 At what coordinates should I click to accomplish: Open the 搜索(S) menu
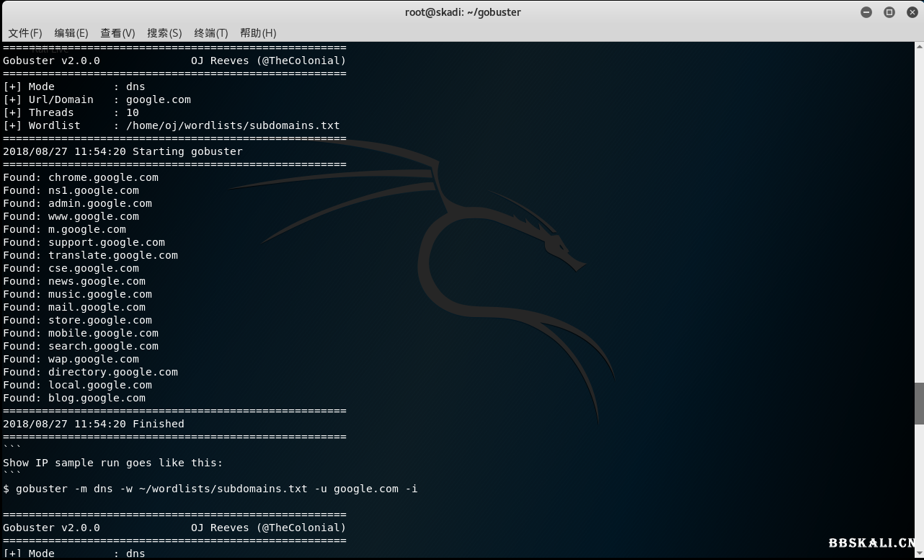(x=164, y=33)
